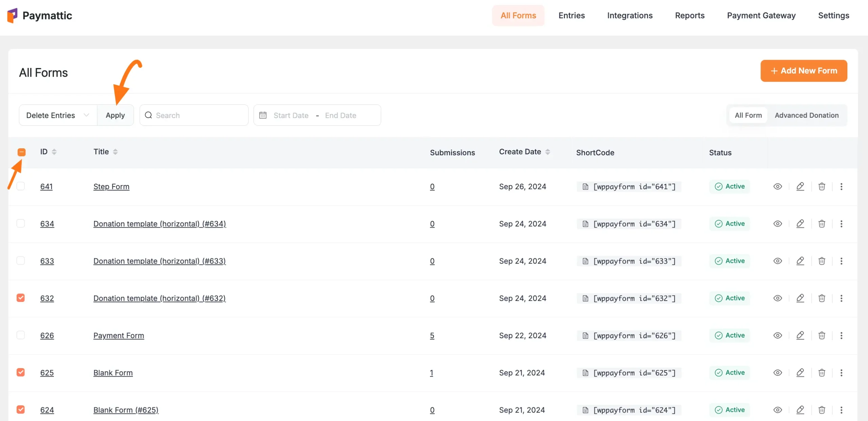The width and height of the screenshot is (868, 421).
Task: Copy shortcode icon for form 626
Action: tap(585, 336)
